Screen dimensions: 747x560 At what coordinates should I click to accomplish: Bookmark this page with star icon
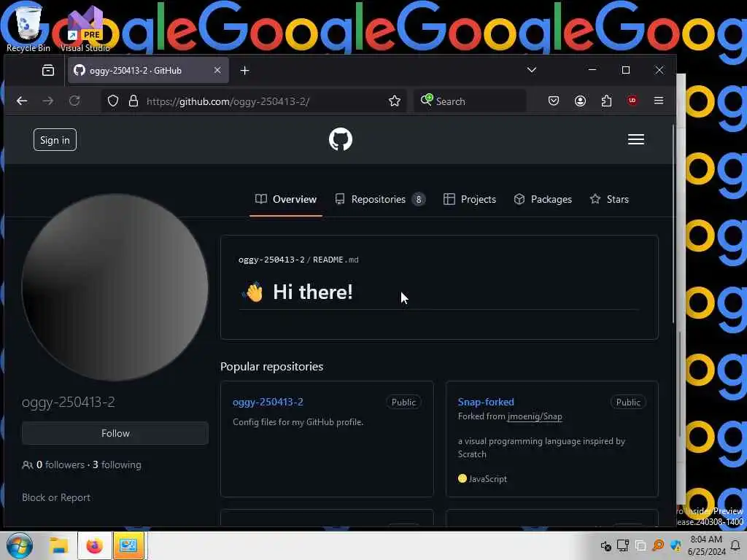pyautogui.click(x=394, y=101)
